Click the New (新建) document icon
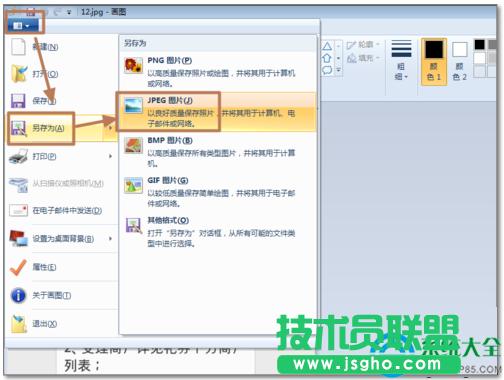The image size is (504, 380). 18,47
